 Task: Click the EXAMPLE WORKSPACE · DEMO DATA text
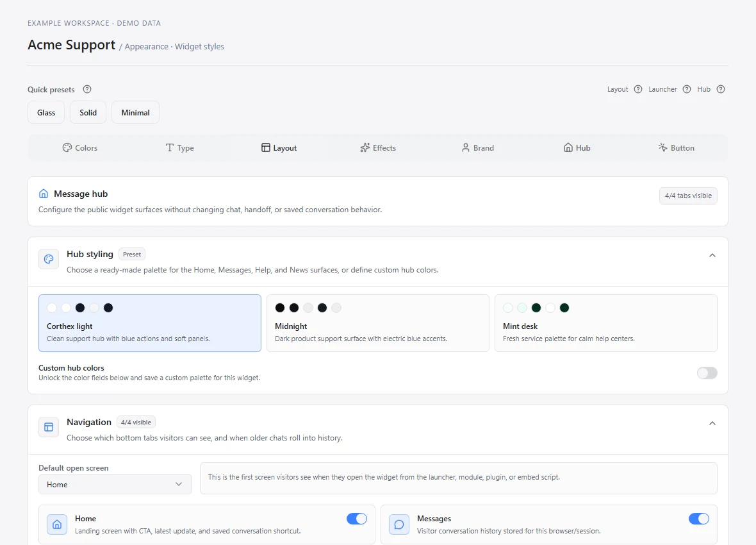tap(94, 23)
